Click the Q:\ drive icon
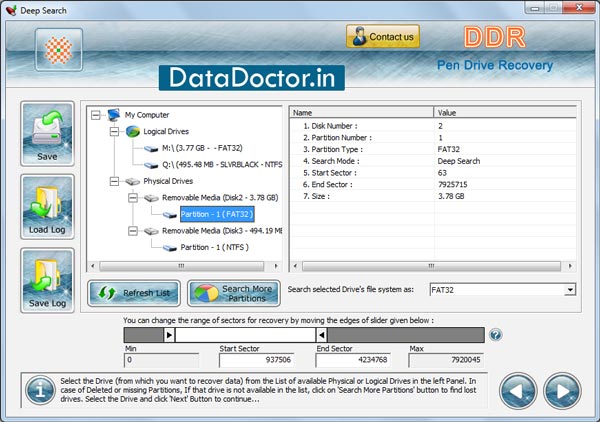Image resolution: width=600 pixels, height=422 pixels. 151,165
